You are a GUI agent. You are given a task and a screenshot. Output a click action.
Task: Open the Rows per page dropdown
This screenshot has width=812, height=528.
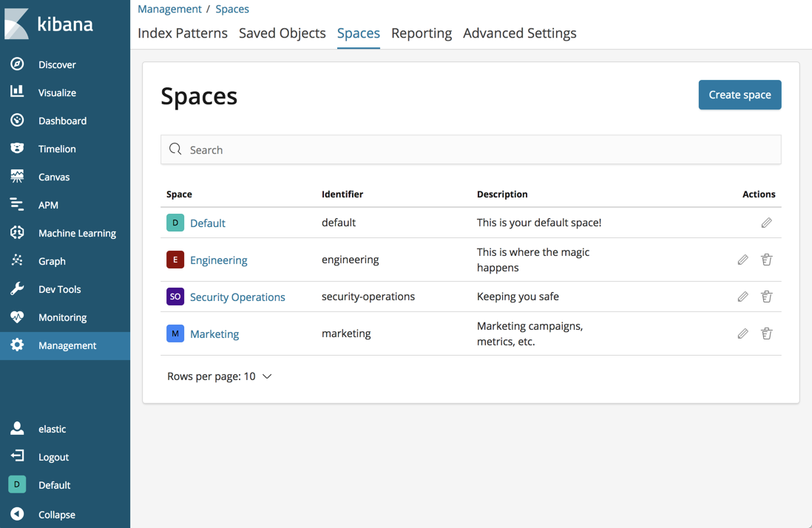pos(220,376)
